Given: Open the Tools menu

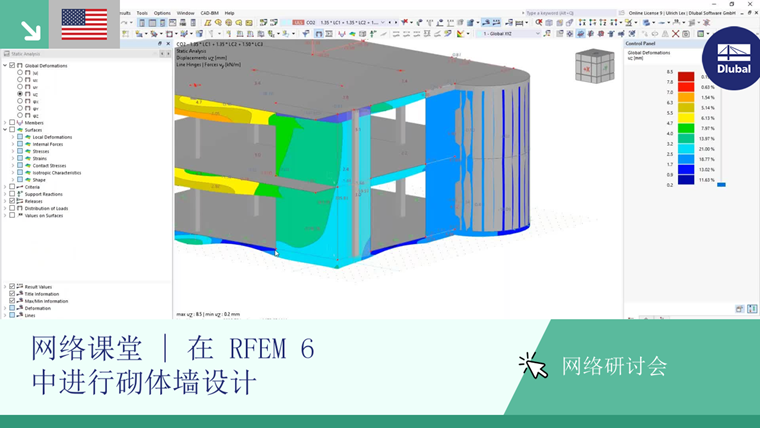Looking at the screenshot, I should [x=142, y=13].
